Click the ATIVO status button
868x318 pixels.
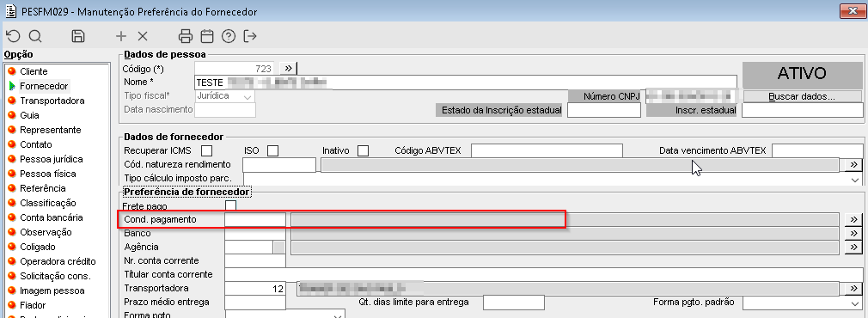[802, 74]
